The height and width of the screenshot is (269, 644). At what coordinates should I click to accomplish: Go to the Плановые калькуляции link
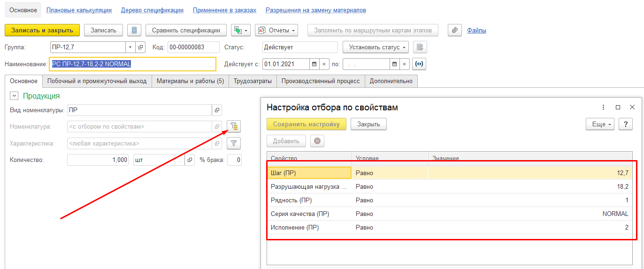79,10
